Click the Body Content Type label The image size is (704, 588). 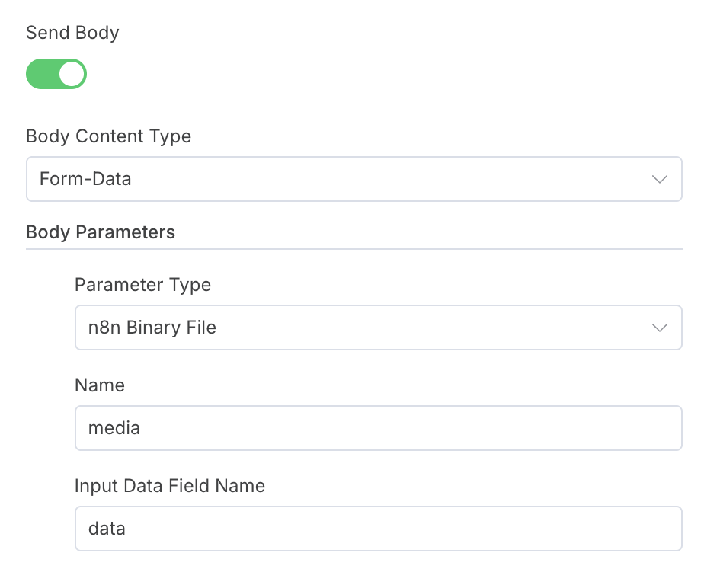click(109, 136)
